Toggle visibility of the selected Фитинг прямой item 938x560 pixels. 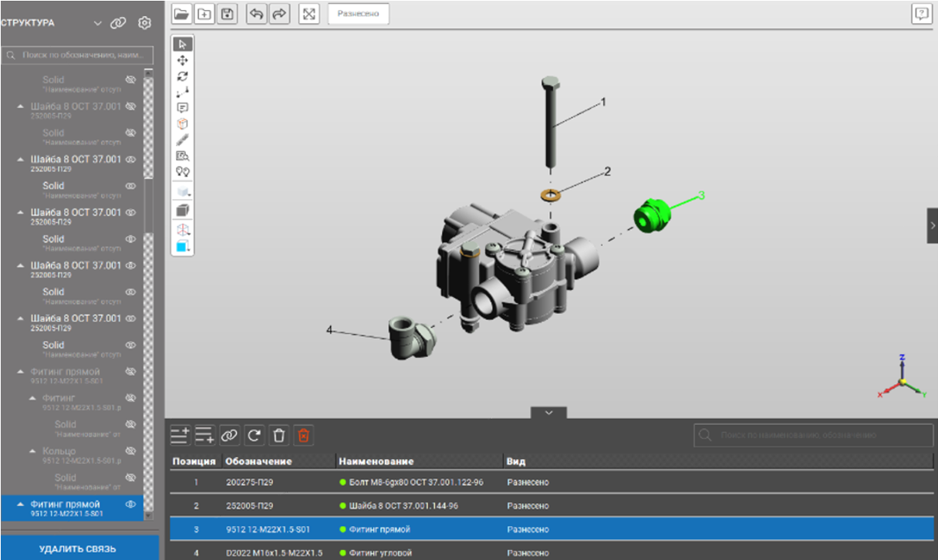pyautogui.click(x=130, y=504)
